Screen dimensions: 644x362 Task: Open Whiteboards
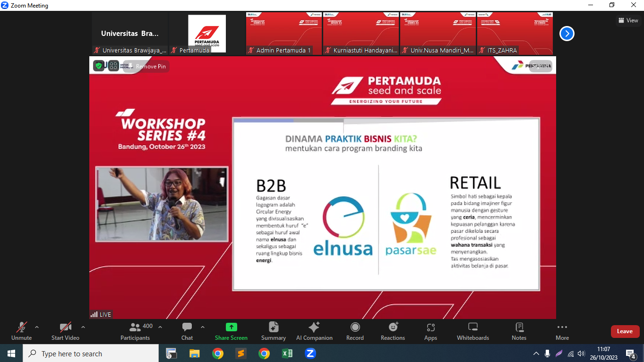(473, 331)
